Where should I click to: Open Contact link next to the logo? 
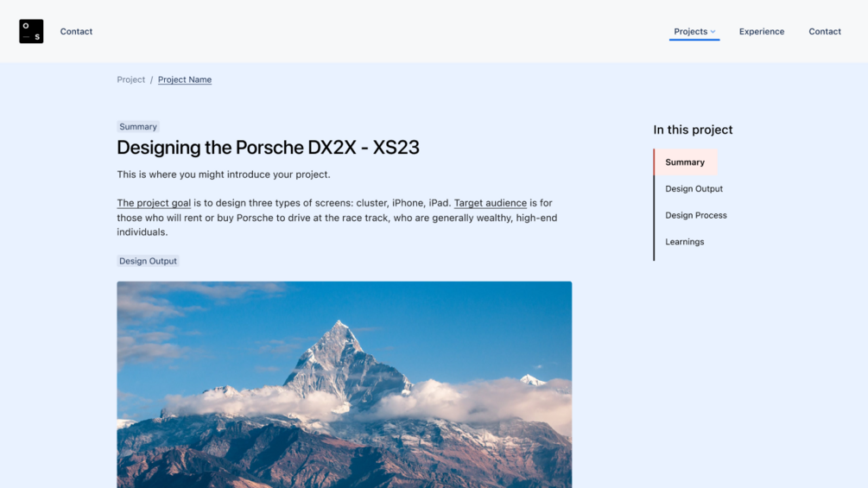coord(76,32)
